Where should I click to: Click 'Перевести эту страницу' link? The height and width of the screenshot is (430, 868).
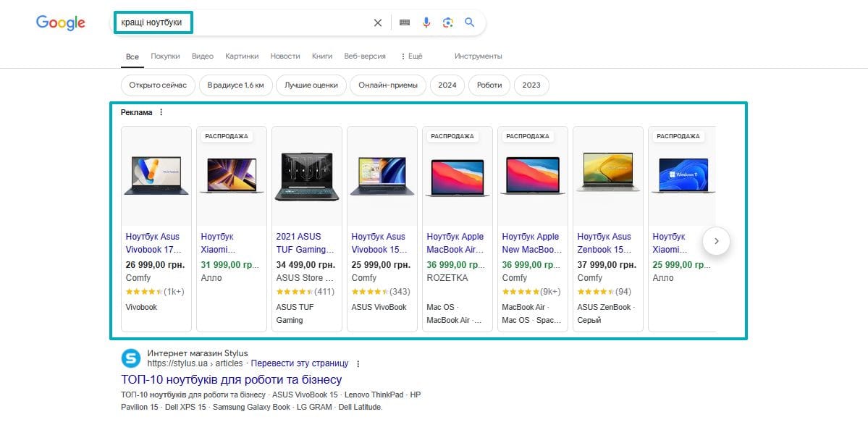click(300, 363)
